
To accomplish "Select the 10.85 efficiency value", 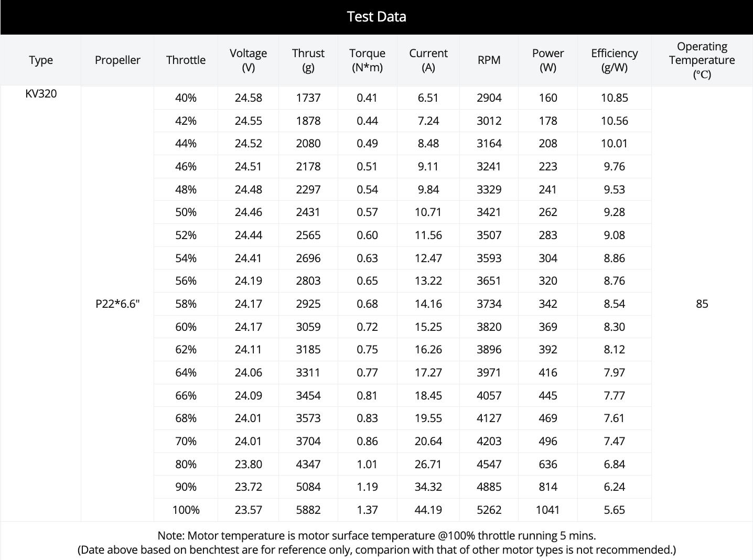I will [x=614, y=98].
